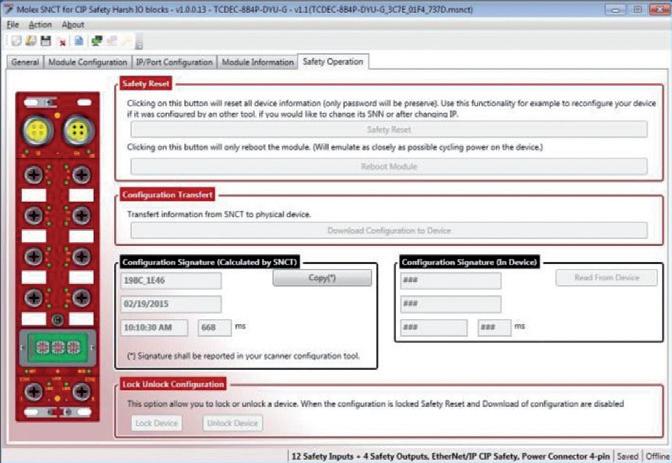Click the red I/O module image
The width and height of the screenshot is (672, 463).
[57, 256]
